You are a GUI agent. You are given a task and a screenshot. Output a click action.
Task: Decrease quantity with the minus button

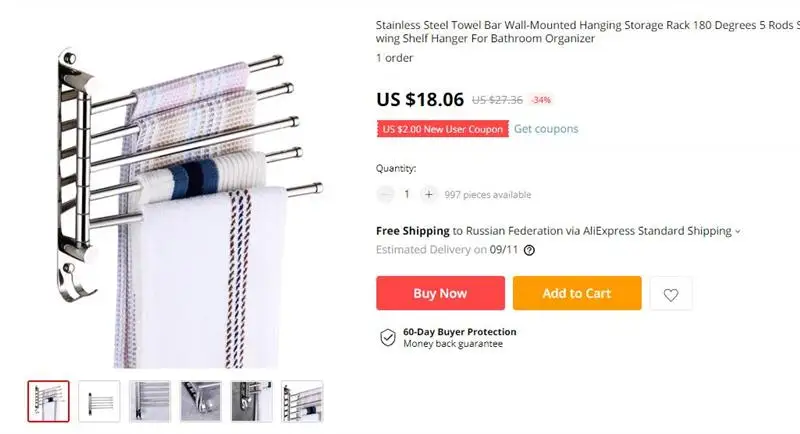385,194
